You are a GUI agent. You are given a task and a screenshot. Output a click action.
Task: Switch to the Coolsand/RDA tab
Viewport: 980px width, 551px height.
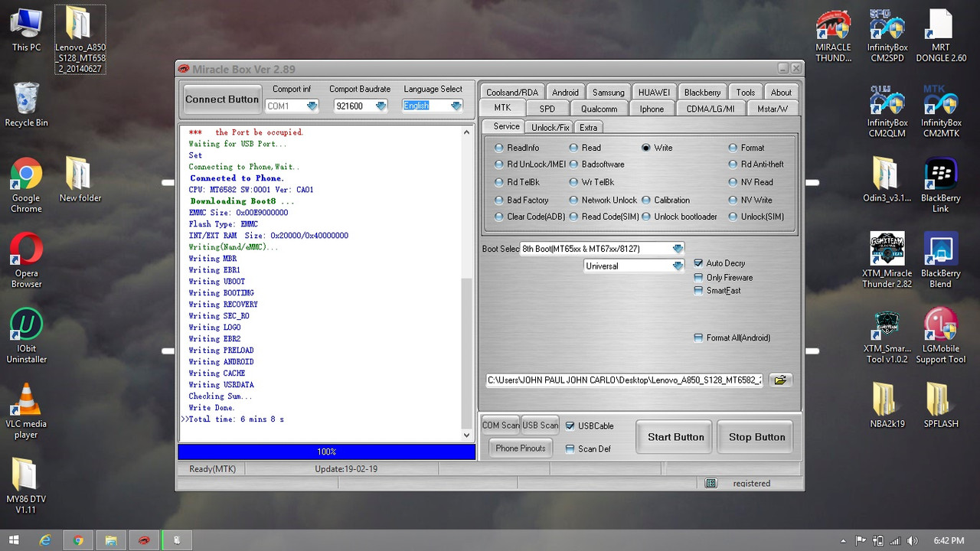[512, 93]
